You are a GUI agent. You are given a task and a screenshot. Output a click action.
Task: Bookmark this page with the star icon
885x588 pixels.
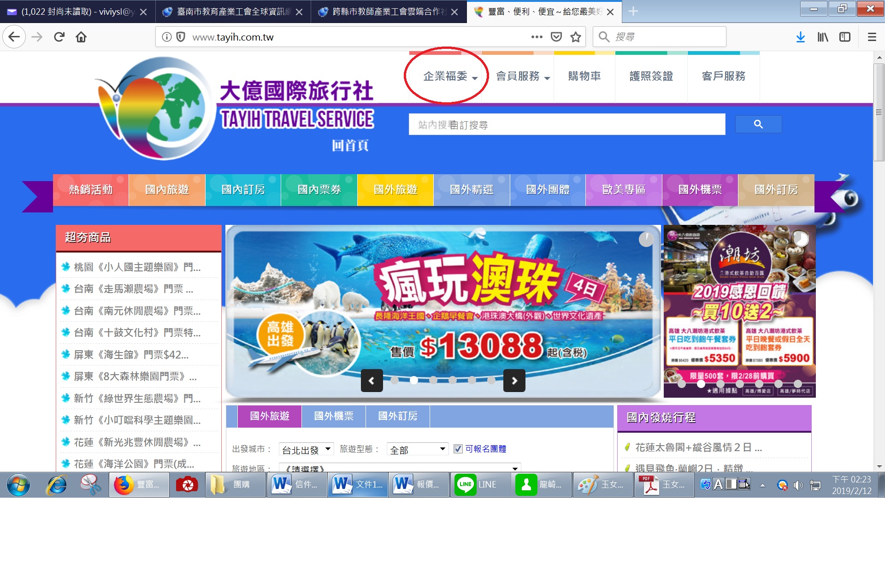click(576, 37)
